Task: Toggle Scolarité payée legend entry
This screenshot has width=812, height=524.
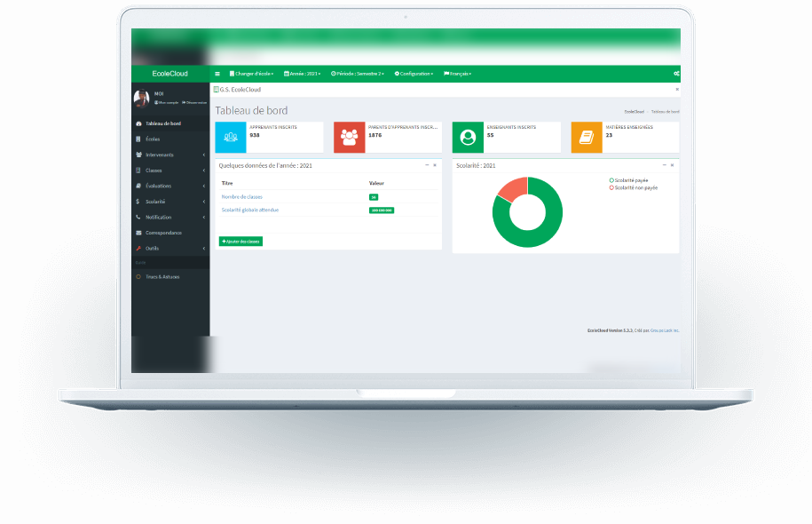Action: (x=628, y=180)
